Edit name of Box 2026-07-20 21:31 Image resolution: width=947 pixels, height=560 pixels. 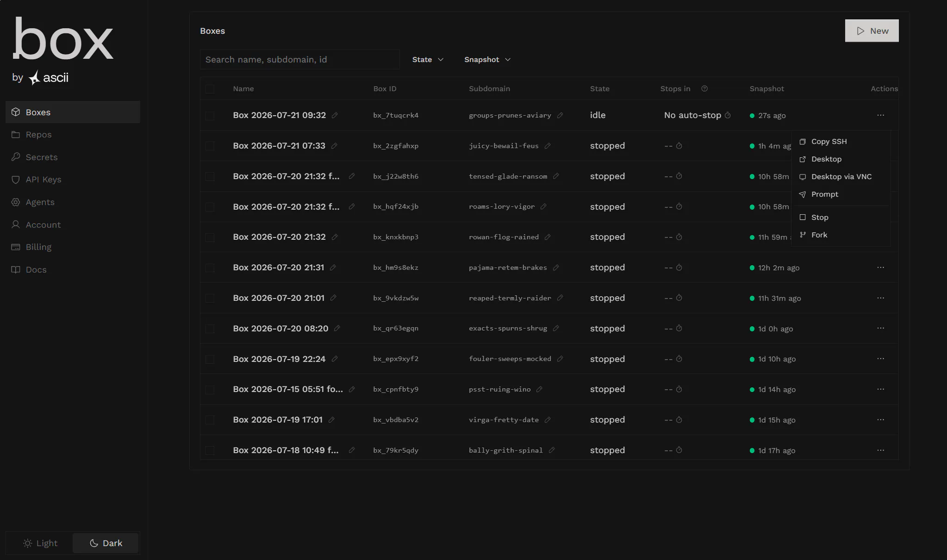click(x=333, y=268)
